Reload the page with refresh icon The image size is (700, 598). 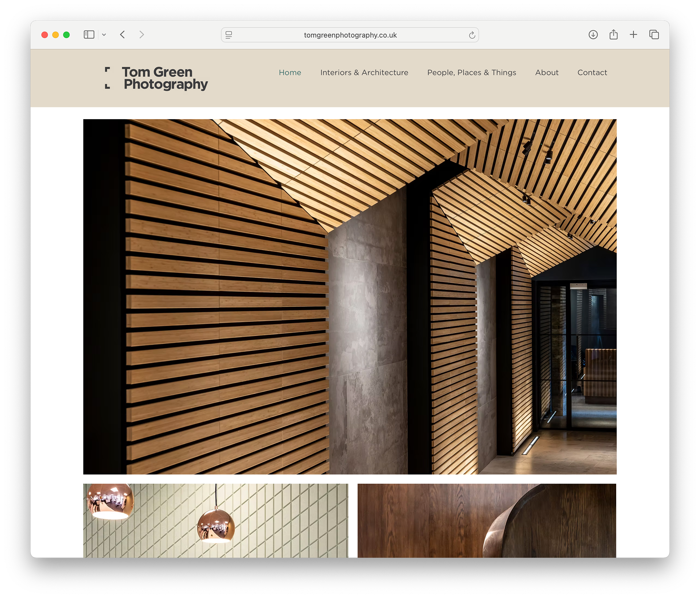point(472,35)
